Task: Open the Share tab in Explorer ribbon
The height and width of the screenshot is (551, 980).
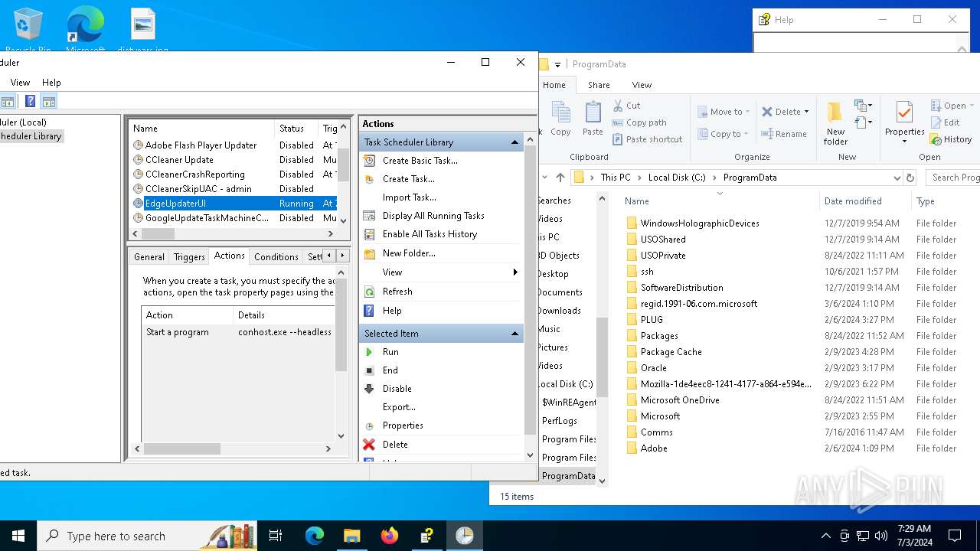Action: (x=599, y=85)
